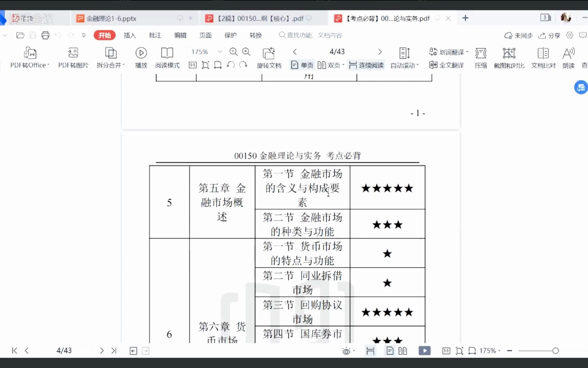Toggle 连续阅读 continuous reading
The width and height of the screenshot is (588, 368).
366,65
